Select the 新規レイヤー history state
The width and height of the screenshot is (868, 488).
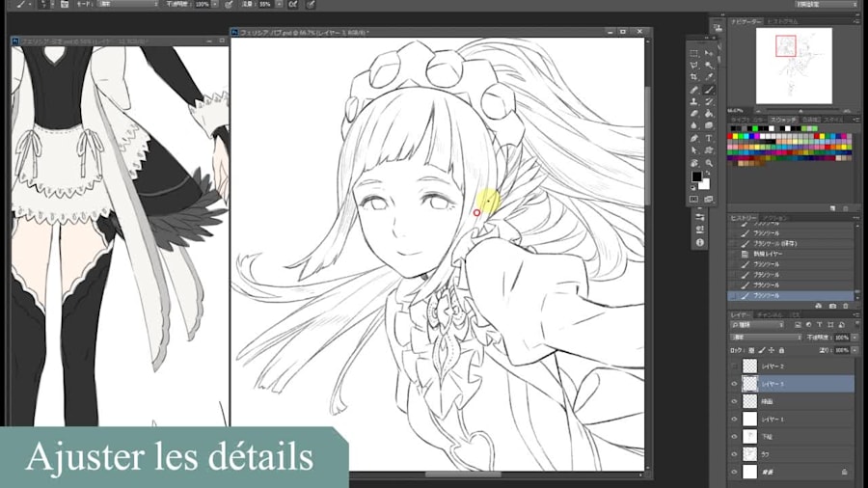(x=790, y=254)
